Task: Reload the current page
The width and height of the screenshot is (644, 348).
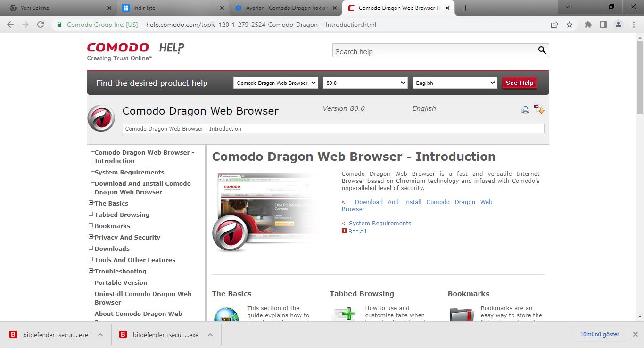Action: [41, 25]
